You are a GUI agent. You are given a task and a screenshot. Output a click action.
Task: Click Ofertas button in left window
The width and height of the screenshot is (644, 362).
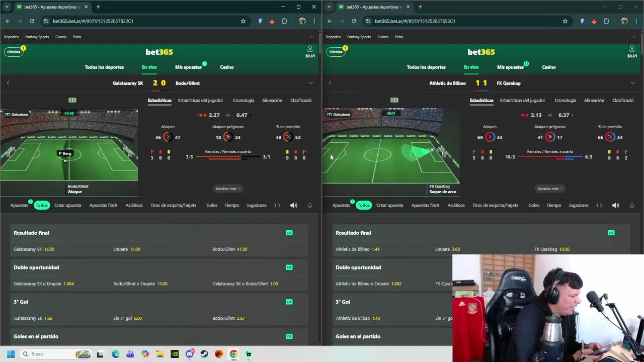point(14,52)
